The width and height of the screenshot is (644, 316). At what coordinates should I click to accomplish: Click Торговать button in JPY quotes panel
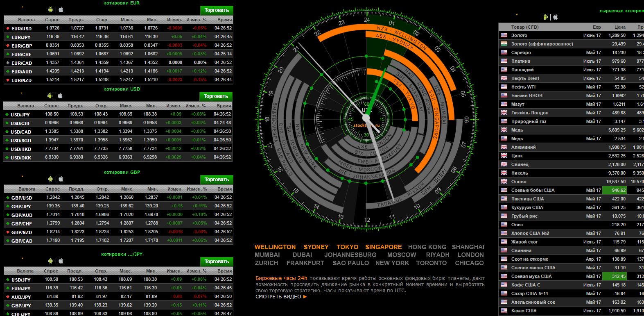pyautogui.click(x=217, y=261)
